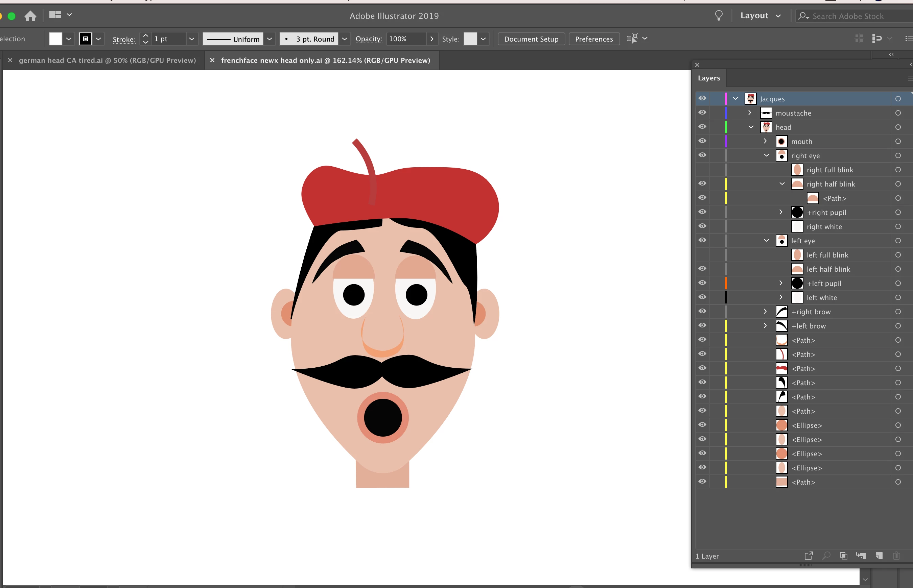Viewport: 913px width, 588px height.
Task: Click Create New Sublayer icon
Action: tap(861, 556)
